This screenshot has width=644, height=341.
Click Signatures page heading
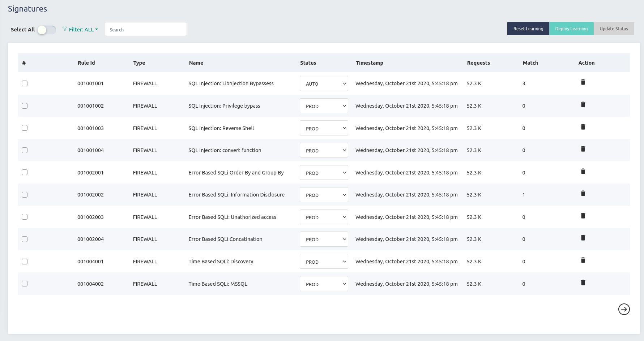click(27, 9)
